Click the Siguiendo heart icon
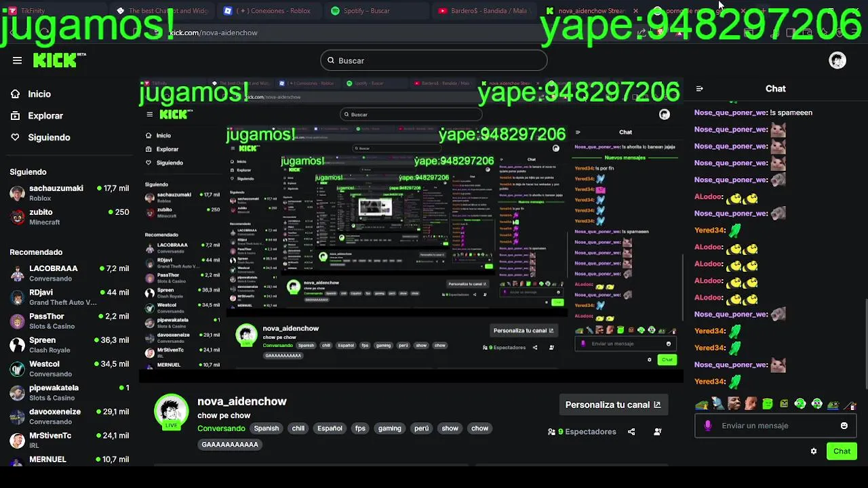Screen dimensions: 868x488 click(16, 138)
